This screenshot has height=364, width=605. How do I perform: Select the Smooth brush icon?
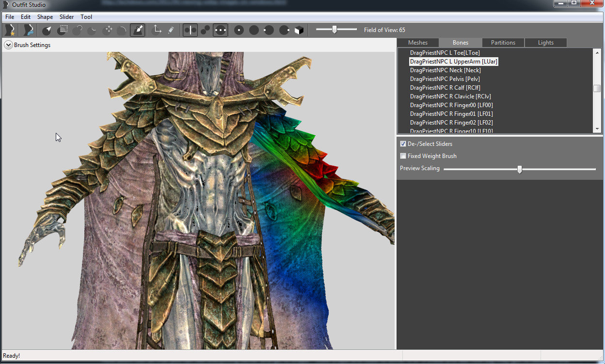tap(122, 30)
